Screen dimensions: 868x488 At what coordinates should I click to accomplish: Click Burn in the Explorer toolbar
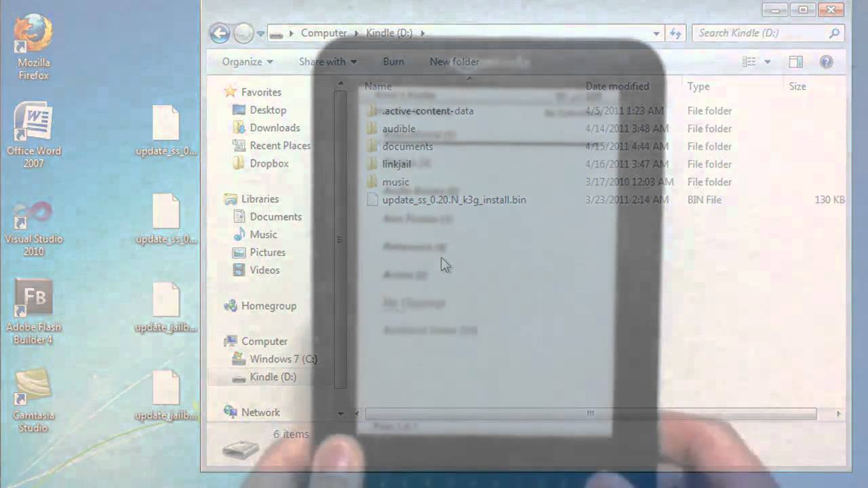[x=393, y=62]
